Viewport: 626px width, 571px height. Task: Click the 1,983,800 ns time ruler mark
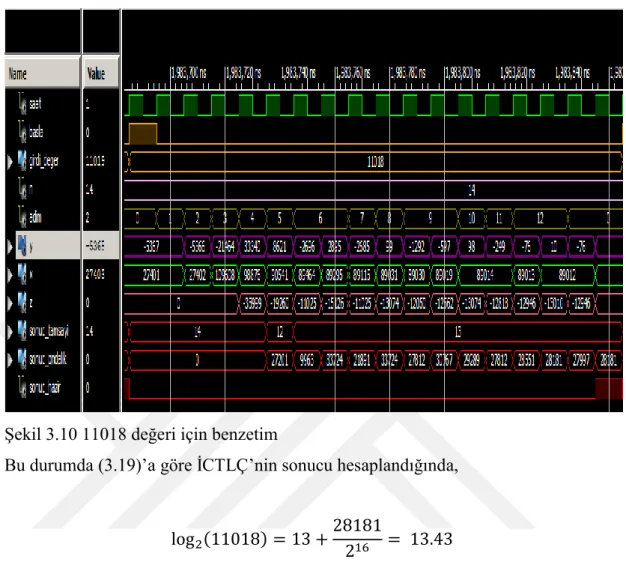463,73
